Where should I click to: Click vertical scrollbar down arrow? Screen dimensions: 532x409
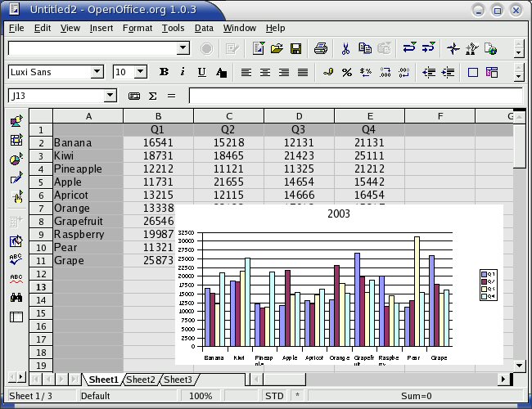point(520,366)
